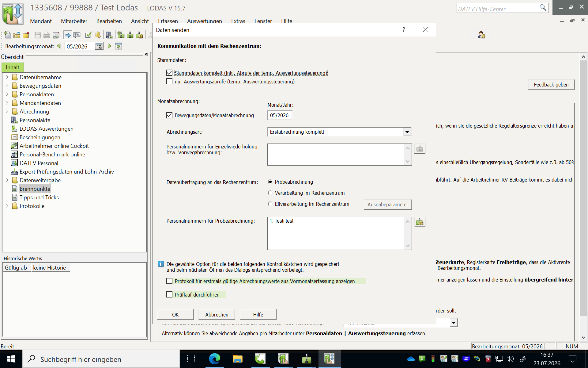588x368 pixels.
Task: Open Export Prüfungsdaten und Lohn-Archiv entry
Action: point(66,172)
